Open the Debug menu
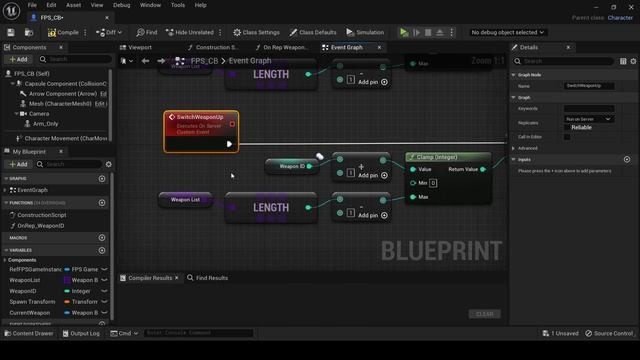The height and width of the screenshot is (360, 640). [x=121, y=5]
